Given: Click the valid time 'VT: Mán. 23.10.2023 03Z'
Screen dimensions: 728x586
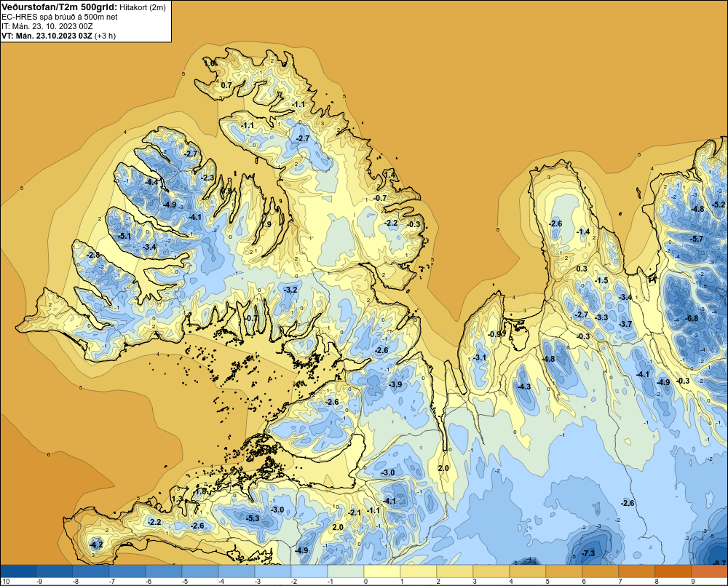Looking at the screenshot, I should [x=47, y=35].
